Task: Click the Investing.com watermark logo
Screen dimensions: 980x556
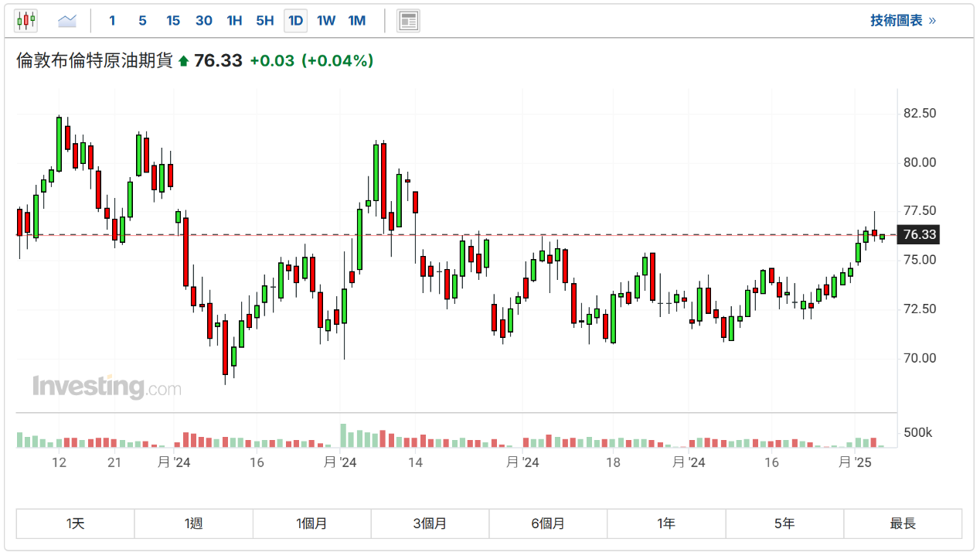Action: pos(107,387)
